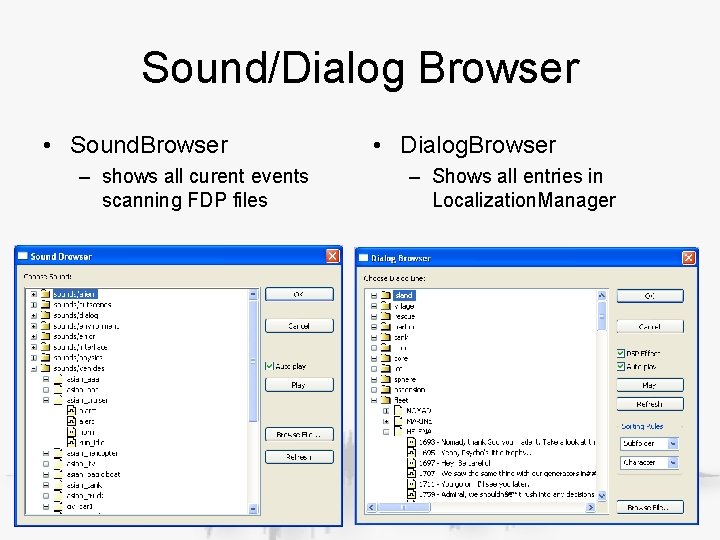Click the asian_helicopter folder icon
The image size is (720, 540).
[58, 453]
